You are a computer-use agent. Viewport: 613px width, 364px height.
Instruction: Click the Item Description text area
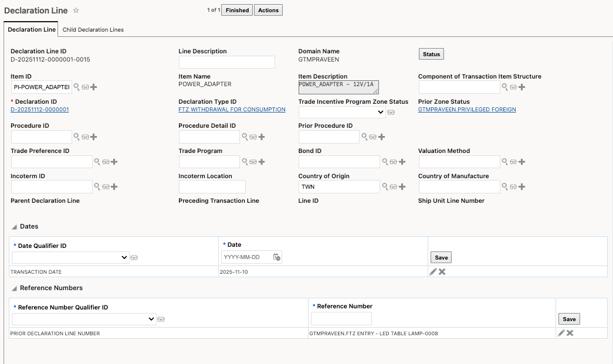tap(338, 87)
